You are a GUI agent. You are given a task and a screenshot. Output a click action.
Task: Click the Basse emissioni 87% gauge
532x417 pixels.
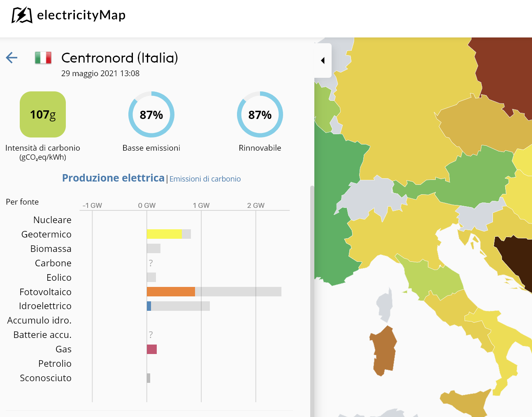click(x=151, y=114)
